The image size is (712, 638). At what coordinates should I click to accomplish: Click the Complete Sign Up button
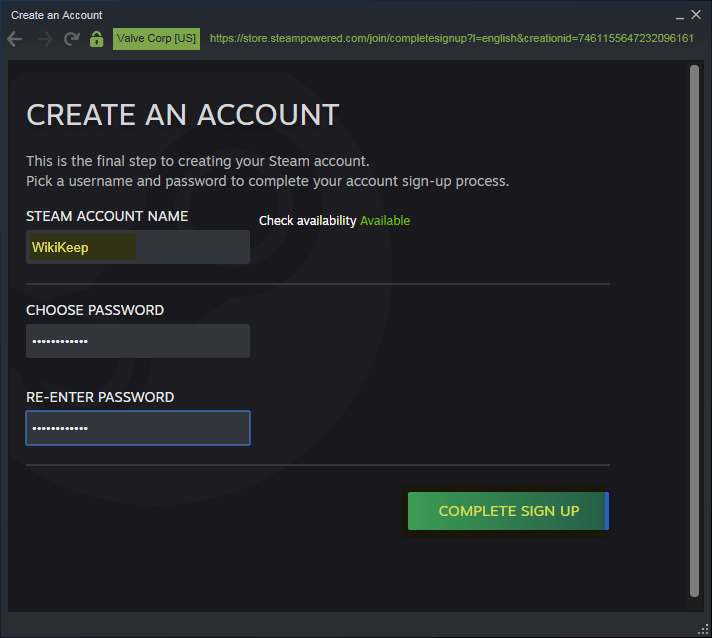(x=508, y=511)
